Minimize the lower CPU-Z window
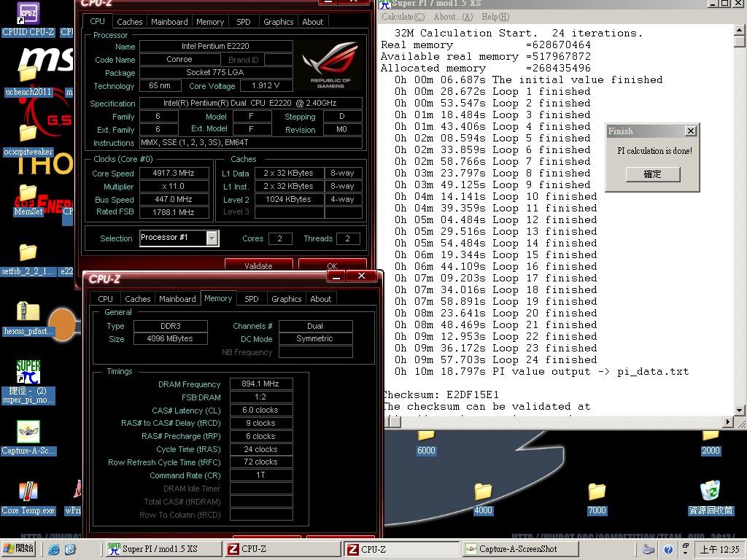Viewport: 747px width, 560px height. click(336, 276)
